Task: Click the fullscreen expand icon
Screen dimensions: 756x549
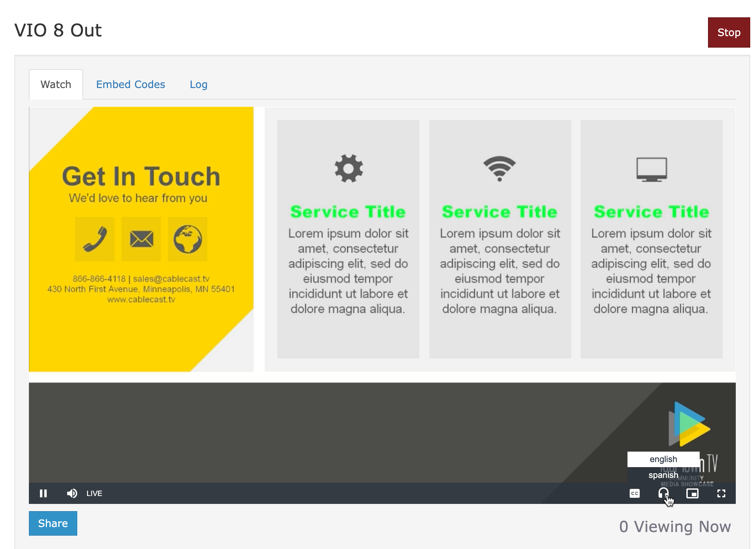Action: [x=721, y=493]
